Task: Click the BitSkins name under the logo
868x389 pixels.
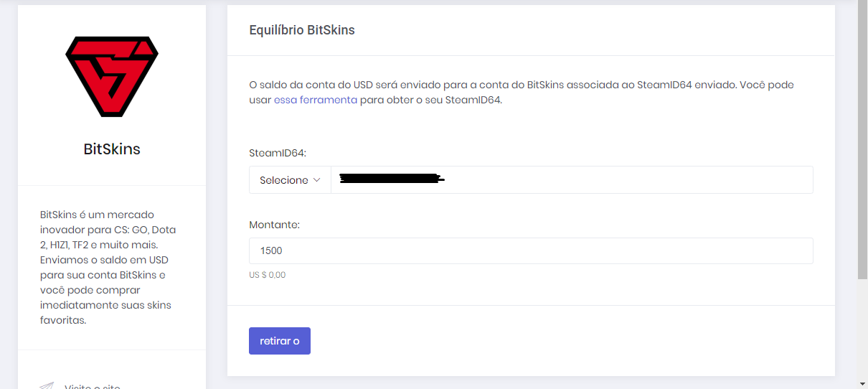Action: click(112, 149)
